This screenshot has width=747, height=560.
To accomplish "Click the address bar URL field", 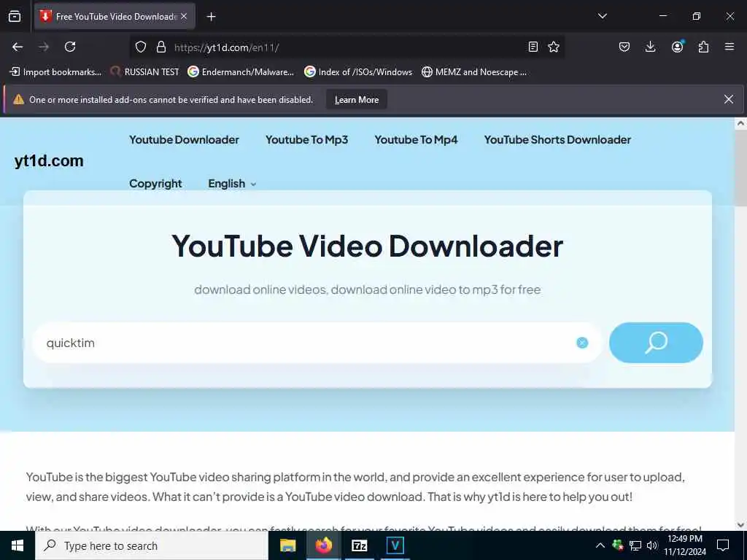I will click(348, 47).
